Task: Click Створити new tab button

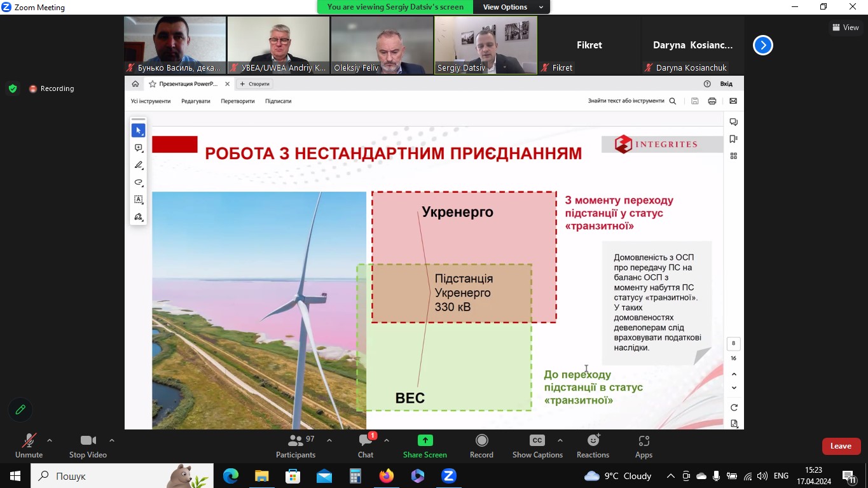Action: point(255,84)
